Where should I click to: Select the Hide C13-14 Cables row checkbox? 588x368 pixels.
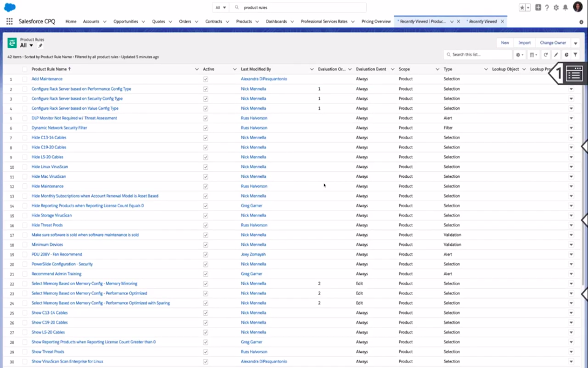(24, 138)
